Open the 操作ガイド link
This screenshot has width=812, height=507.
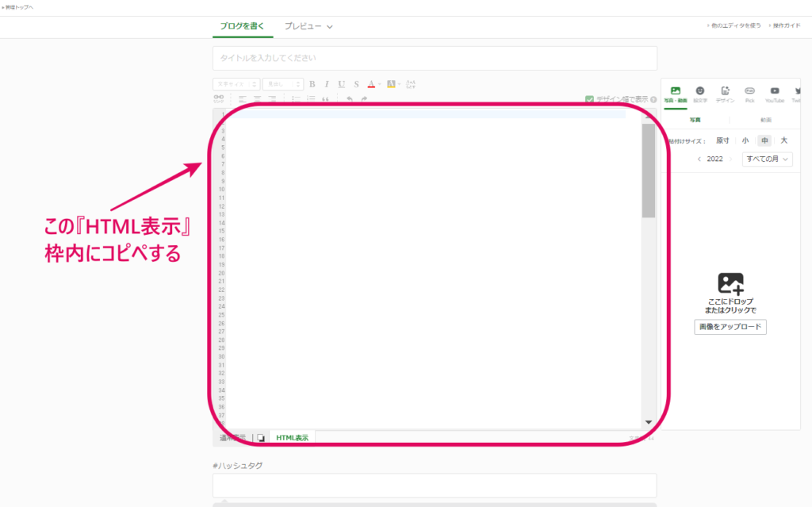pos(784,25)
